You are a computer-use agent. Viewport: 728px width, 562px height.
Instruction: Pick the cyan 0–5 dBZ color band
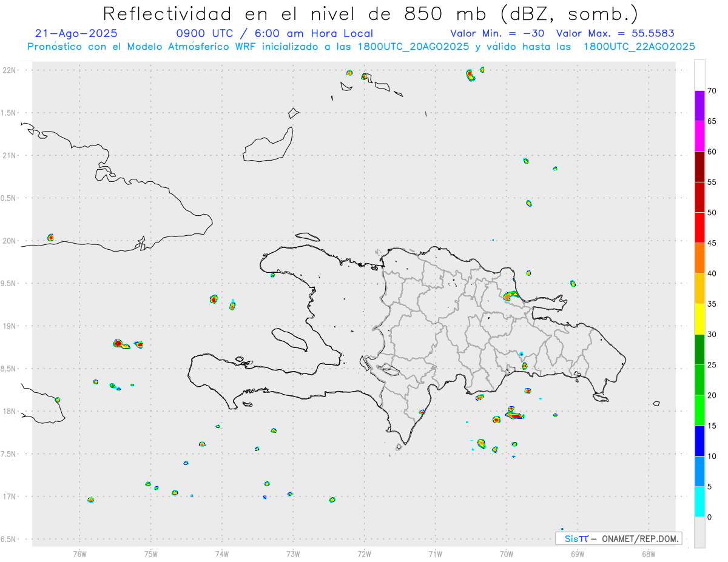click(699, 502)
